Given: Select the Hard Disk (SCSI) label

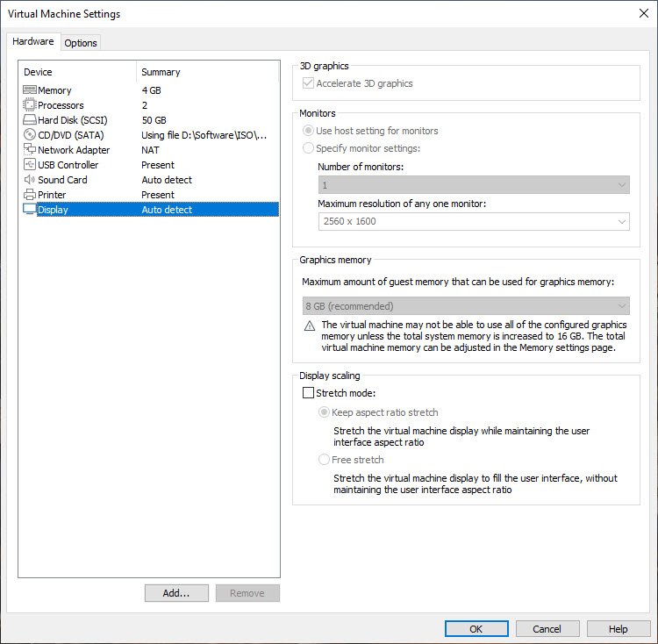Looking at the screenshot, I should coord(73,120).
